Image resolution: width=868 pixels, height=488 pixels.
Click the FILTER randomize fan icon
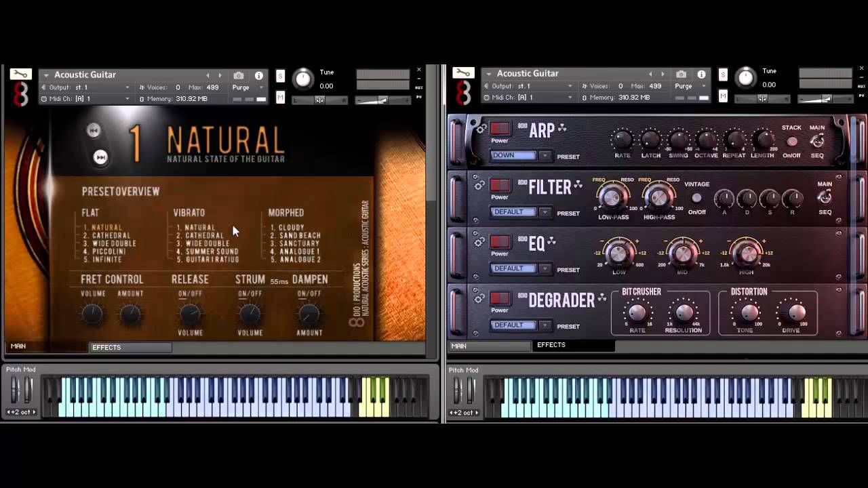pos(578,184)
